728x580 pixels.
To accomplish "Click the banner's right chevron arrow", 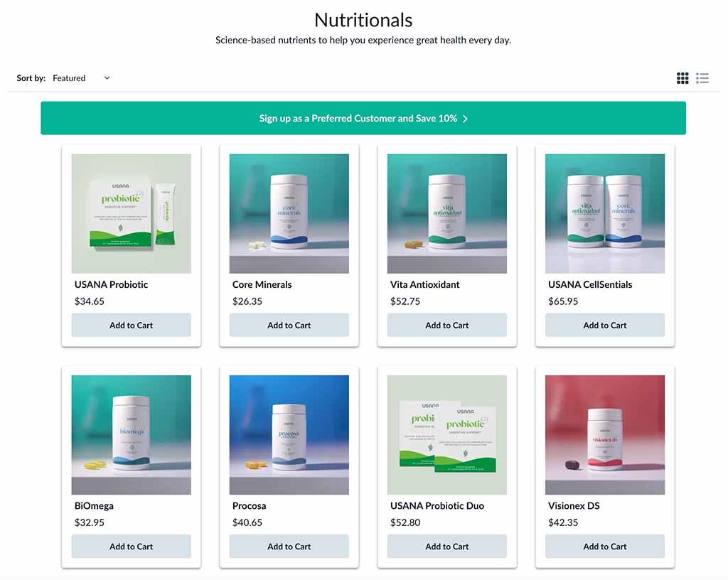I will pyautogui.click(x=465, y=119).
